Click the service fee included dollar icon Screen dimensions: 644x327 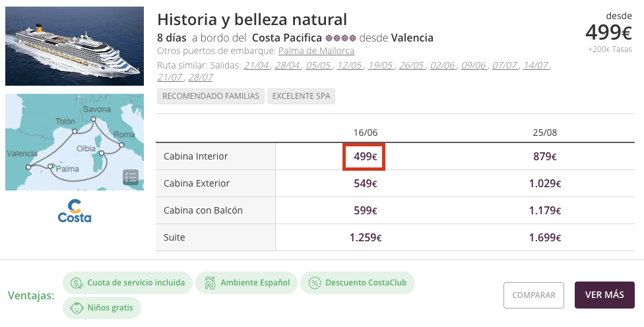(x=77, y=283)
